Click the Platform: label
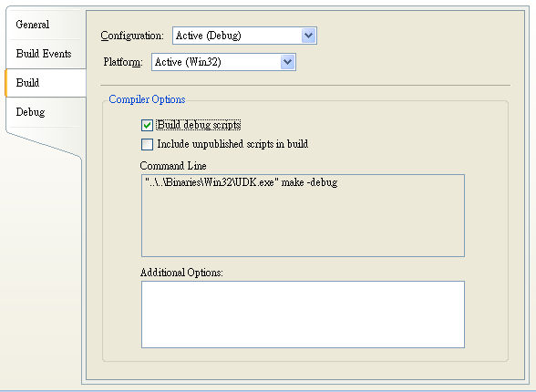The height and width of the screenshot is (392, 536). (x=123, y=62)
